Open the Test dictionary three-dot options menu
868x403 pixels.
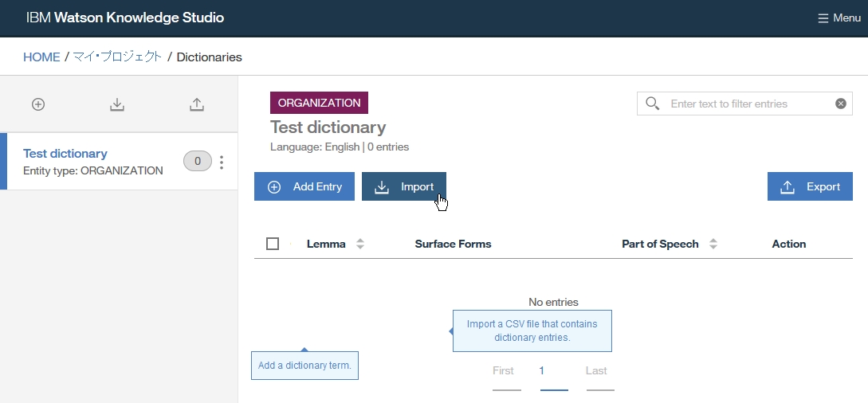[222, 162]
